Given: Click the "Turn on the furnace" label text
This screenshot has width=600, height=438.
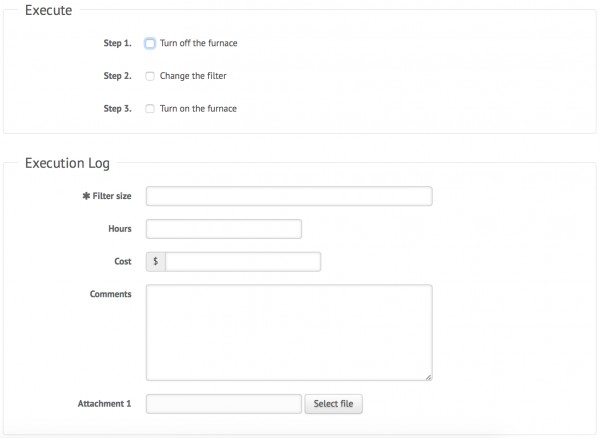Looking at the screenshot, I should pos(198,108).
